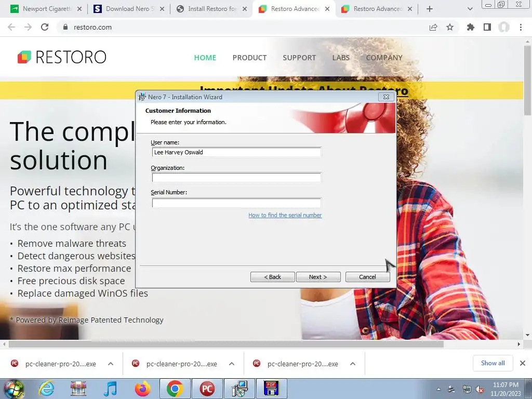Toggle the Chrome side panel icon

point(487,27)
